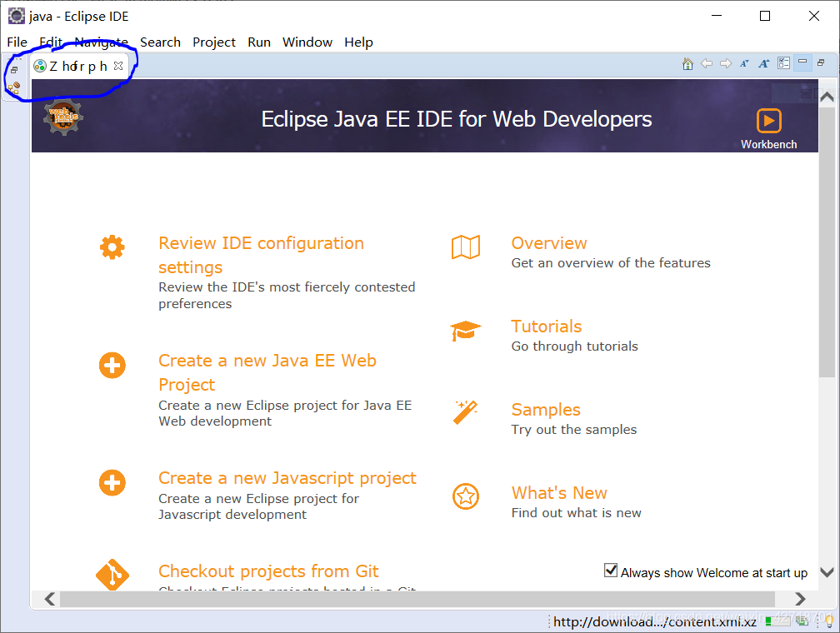This screenshot has height=633, width=840.
Task: Open the Navigate menu
Action: click(x=102, y=42)
